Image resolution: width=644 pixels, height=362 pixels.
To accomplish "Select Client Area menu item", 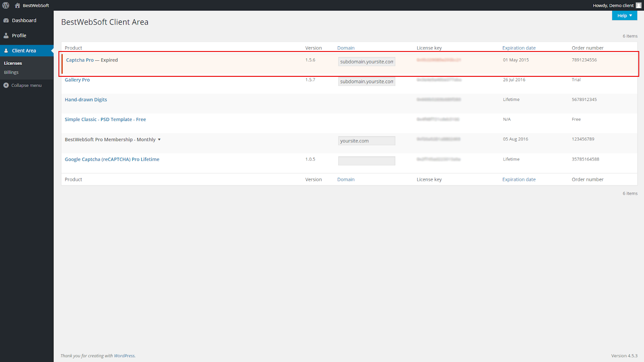I will tap(27, 51).
